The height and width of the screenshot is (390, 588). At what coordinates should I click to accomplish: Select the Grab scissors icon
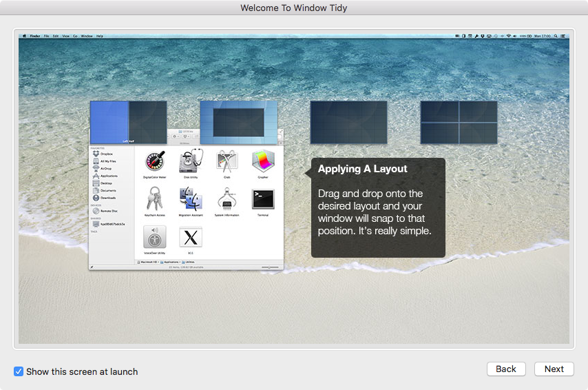click(x=227, y=161)
